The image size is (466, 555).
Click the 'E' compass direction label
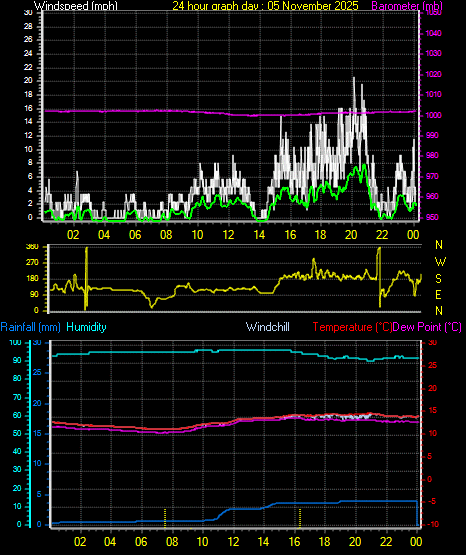coord(438,294)
